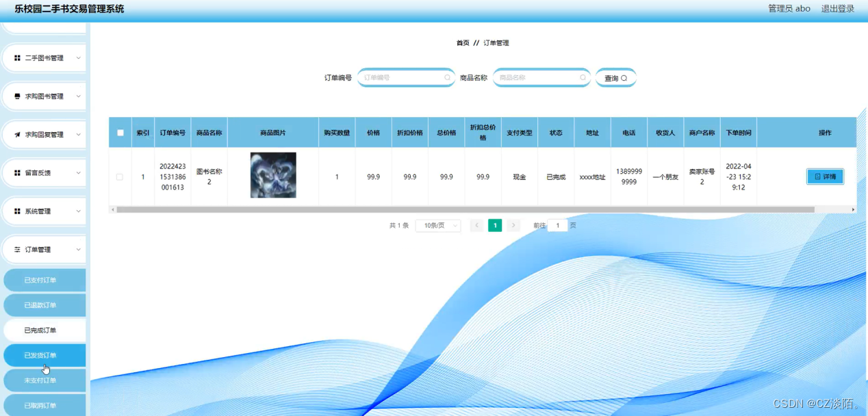
Task: Click the document icon in 详情 button
Action: point(817,177)
